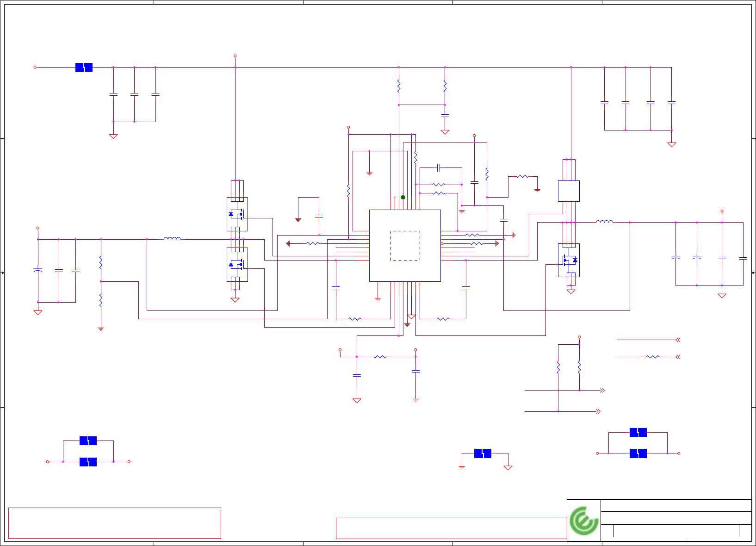This screenshot has width=756, height=546.
Task: Select the resistor on the lower off-page connector line
Action: pyautogui.click(x=653, y=357)
